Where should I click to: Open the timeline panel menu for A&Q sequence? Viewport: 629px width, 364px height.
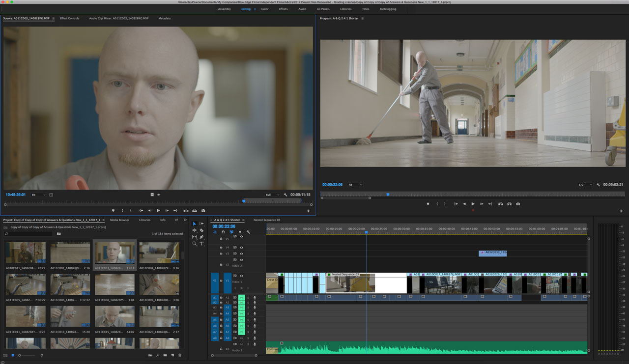(242, 220)
